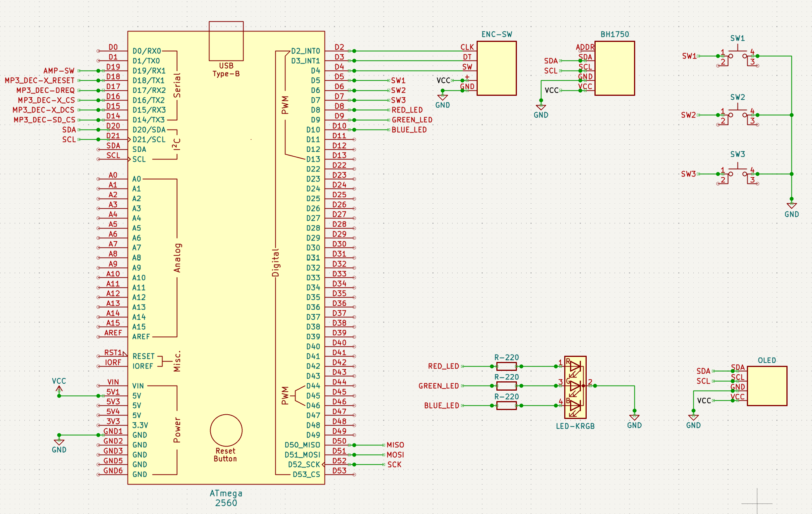Screen dimensions: 812x514
Task: Click the D53_CS pin name
Action: coord(306,474)
